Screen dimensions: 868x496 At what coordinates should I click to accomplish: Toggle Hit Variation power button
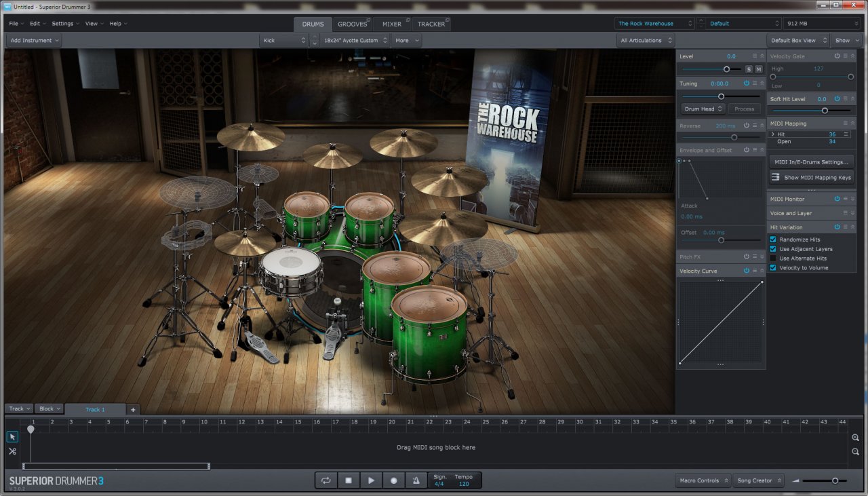coord(837,227)
